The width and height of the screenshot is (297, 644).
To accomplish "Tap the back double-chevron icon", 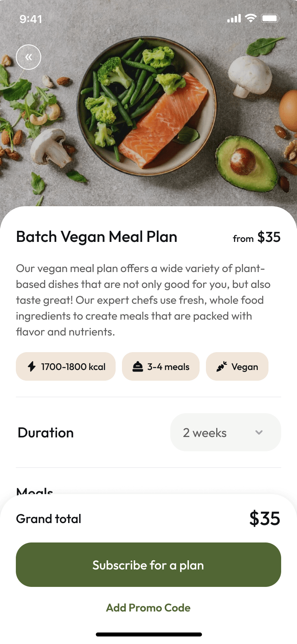I will [29, 57].
